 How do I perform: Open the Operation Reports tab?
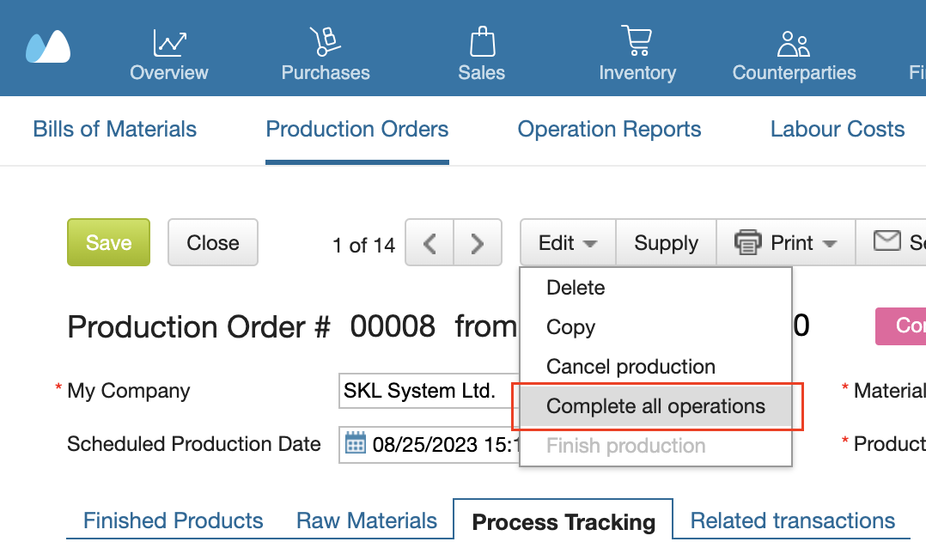[x=609, y=130]
